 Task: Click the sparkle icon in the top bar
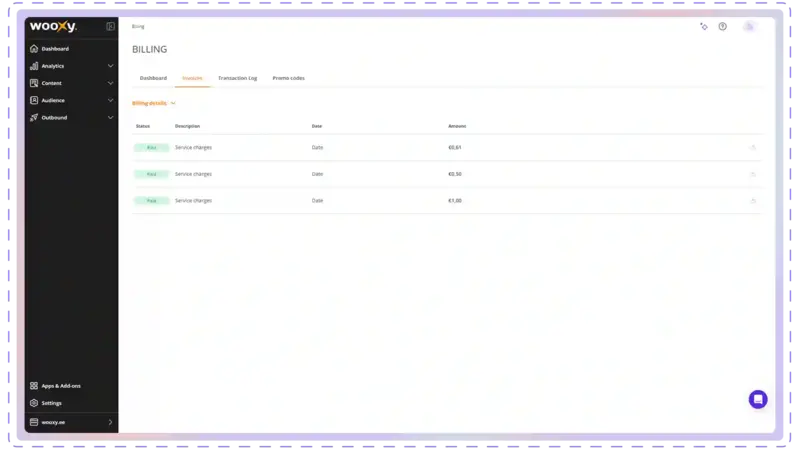coord(704,26)
